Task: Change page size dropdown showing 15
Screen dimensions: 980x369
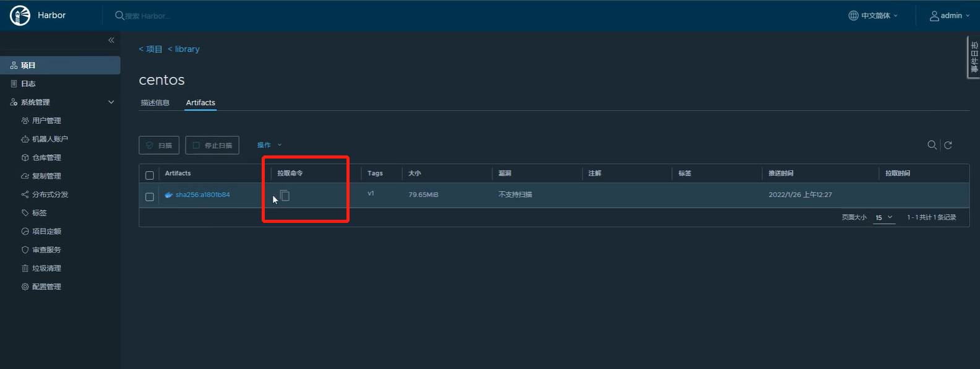Action: coord(884,218)
